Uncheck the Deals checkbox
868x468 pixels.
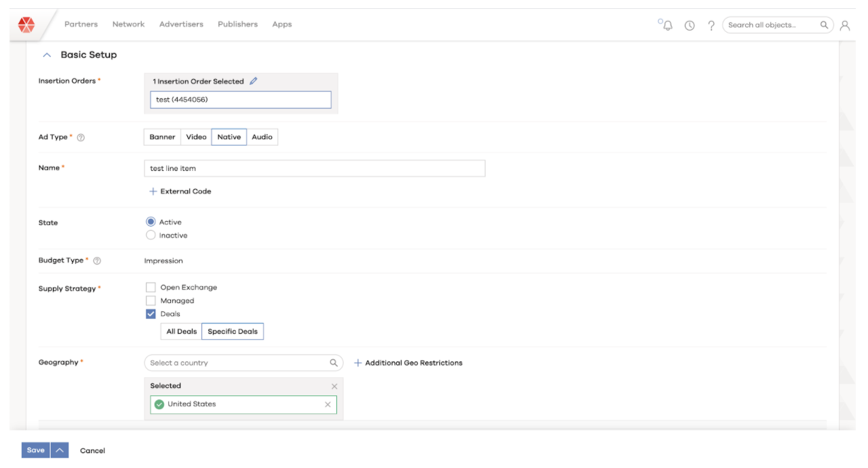coord(151,314)
